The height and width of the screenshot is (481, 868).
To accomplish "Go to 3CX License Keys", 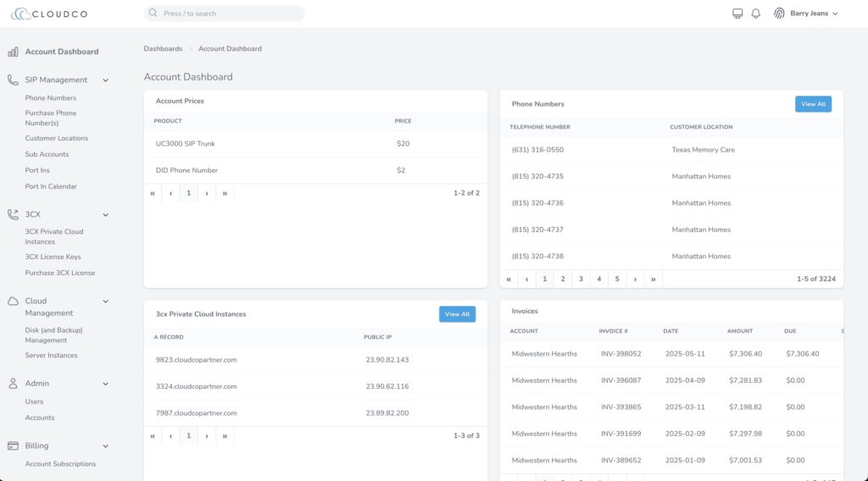I will (x=53, y=257).
